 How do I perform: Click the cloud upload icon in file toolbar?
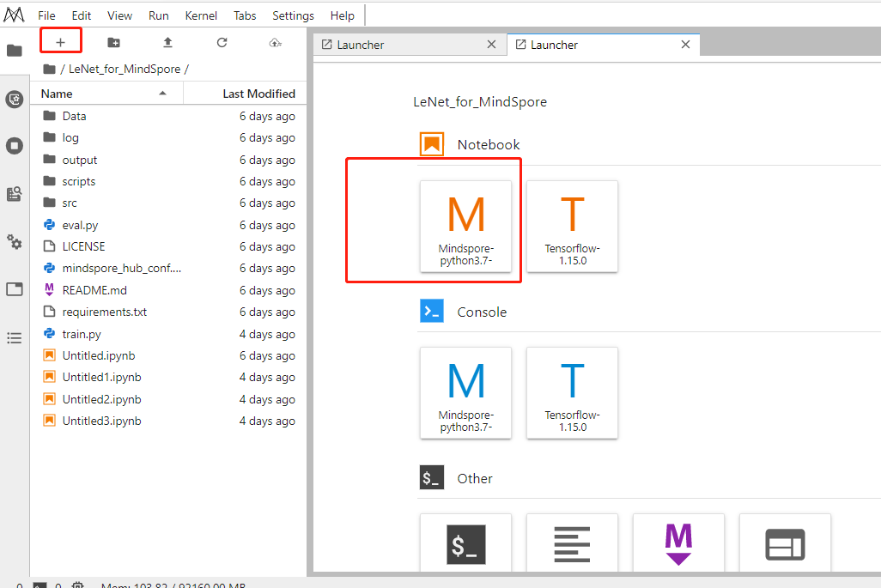click(x=276, y=43)
